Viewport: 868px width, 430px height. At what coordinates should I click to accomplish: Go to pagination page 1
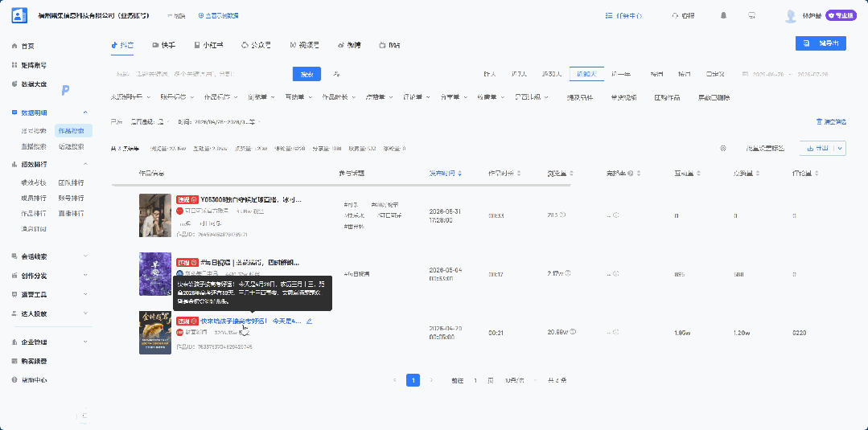pos(413,380)
